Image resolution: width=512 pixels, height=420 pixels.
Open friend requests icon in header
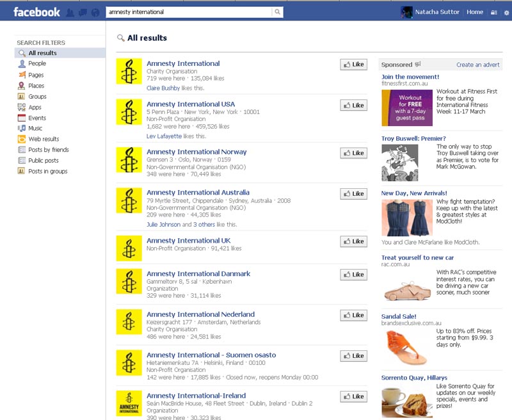(70, 12)
